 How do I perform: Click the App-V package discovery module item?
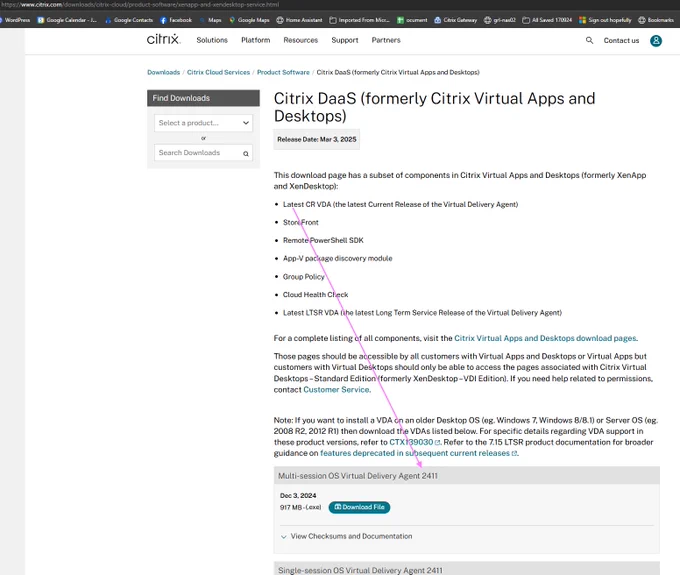337,258
